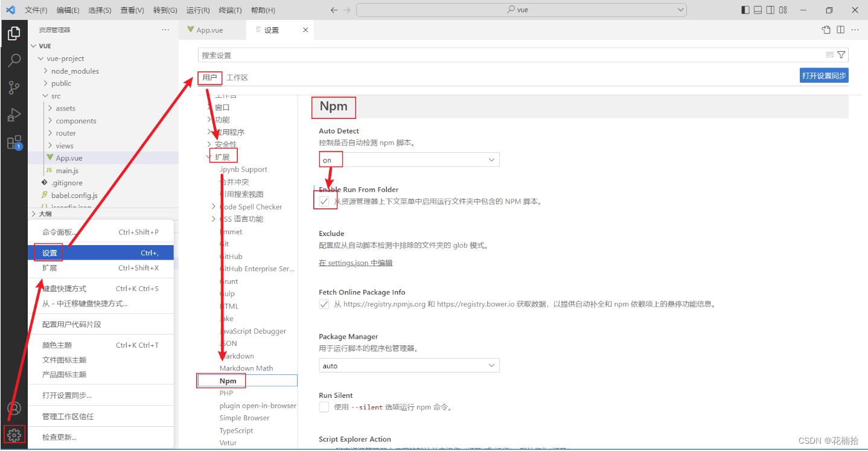
Task: Switch to the 工作区 settings tab
Action: pyautogui.click(x=236, y=77)
